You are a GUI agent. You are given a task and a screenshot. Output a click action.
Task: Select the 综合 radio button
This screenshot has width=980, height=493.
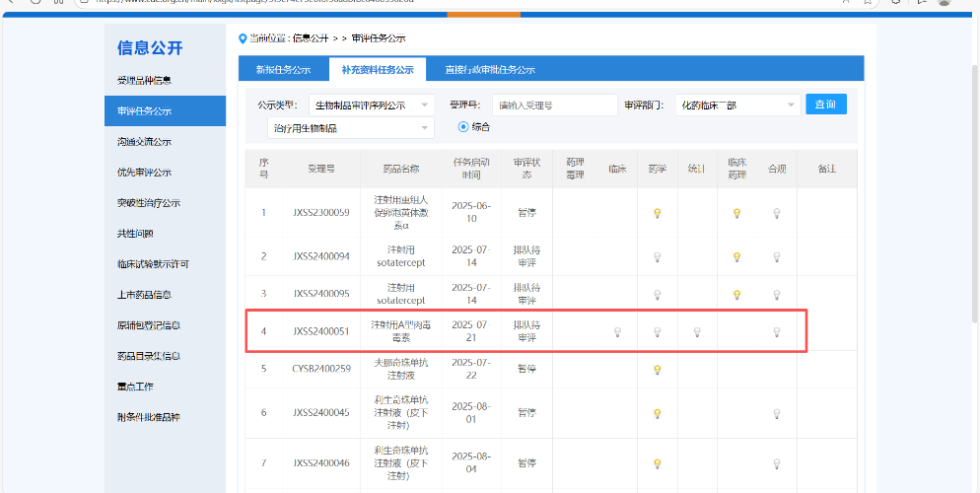[x=463, y=127]
